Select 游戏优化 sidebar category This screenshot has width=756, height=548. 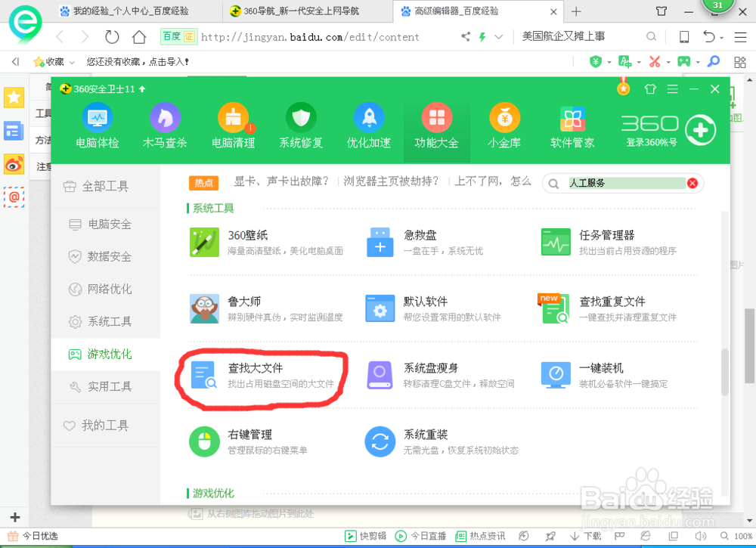tap(104, 354)
